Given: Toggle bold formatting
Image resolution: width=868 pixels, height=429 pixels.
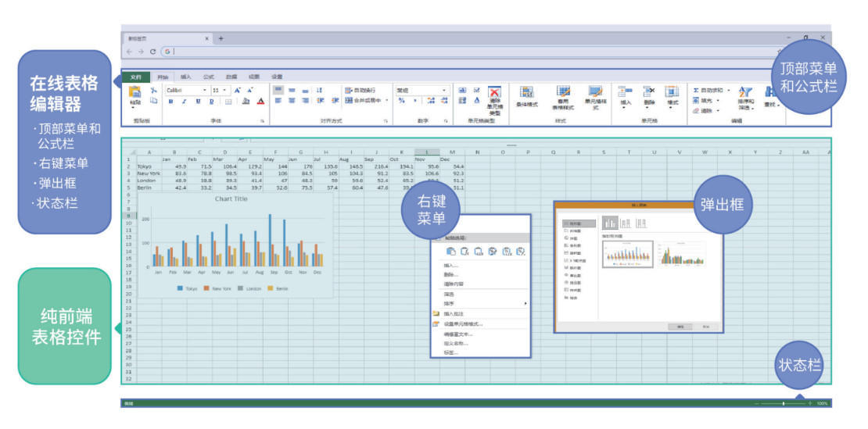Looking at the screenshot, I should click(x=171, y=101).
